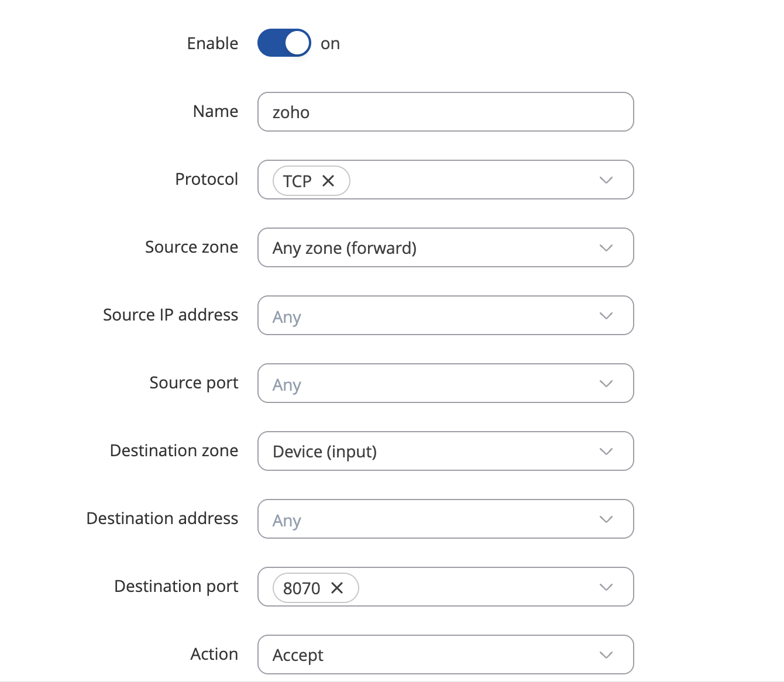
Task: Remove the 8070 destination port tag
Action: [338, 588]
